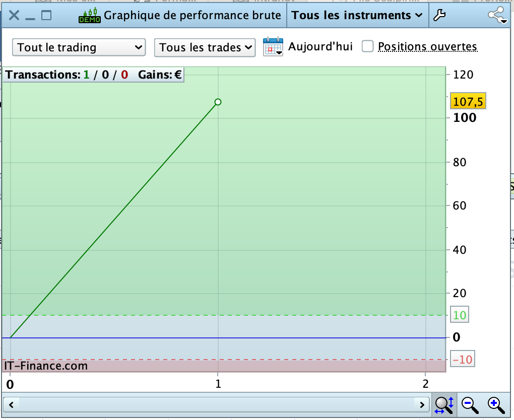Click the x-axis label 2
The height and width of the screenshot is (420, 514).
point(425,384)
